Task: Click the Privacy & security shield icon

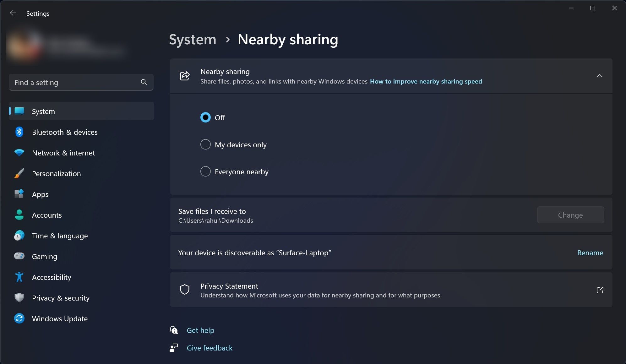Action: pos(19,298)
